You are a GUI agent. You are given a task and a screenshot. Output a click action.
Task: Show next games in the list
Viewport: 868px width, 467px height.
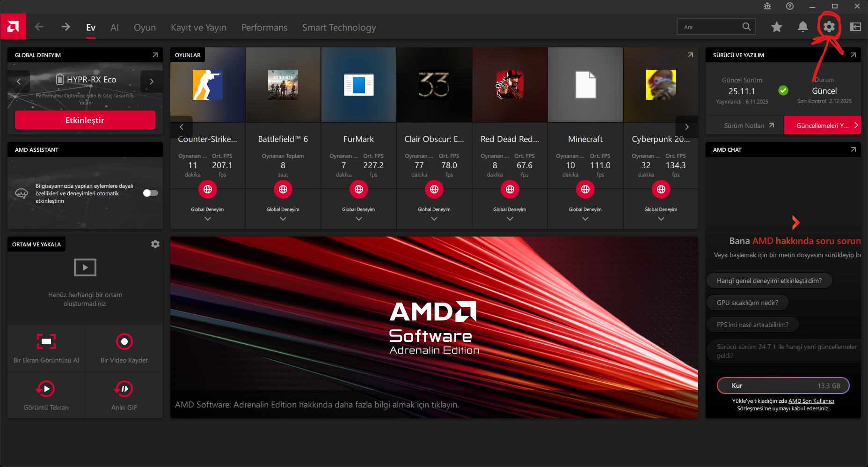click(x=687, y=126)
